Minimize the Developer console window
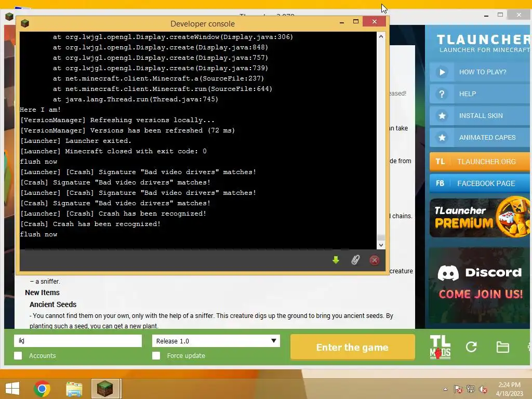The height and width of the screenshot is (399, 532). coord(342,22)
